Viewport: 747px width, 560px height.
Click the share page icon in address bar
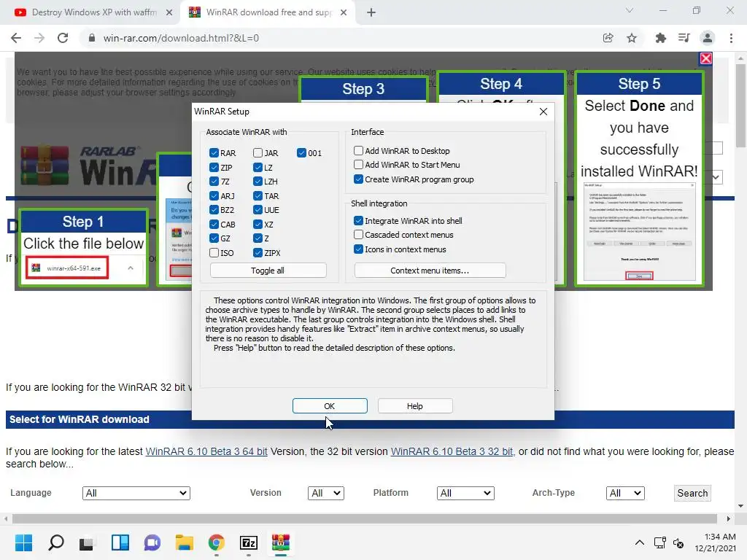pos(608,38)
